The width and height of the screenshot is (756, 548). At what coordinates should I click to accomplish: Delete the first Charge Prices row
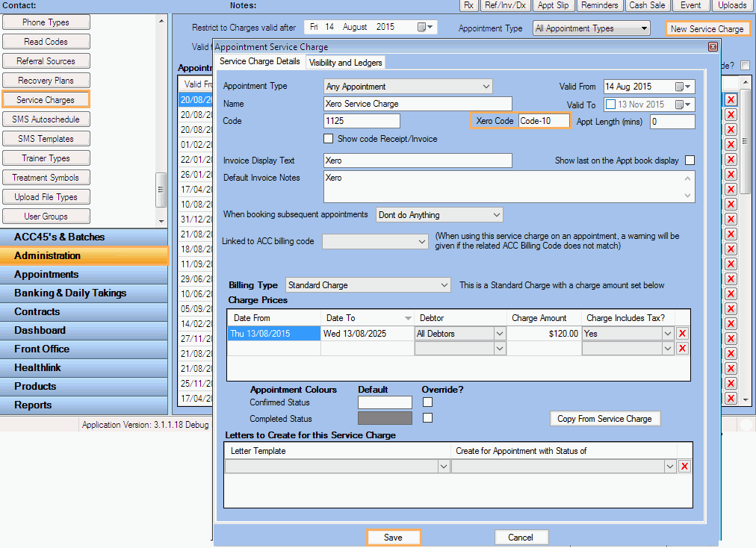[682, 333]
